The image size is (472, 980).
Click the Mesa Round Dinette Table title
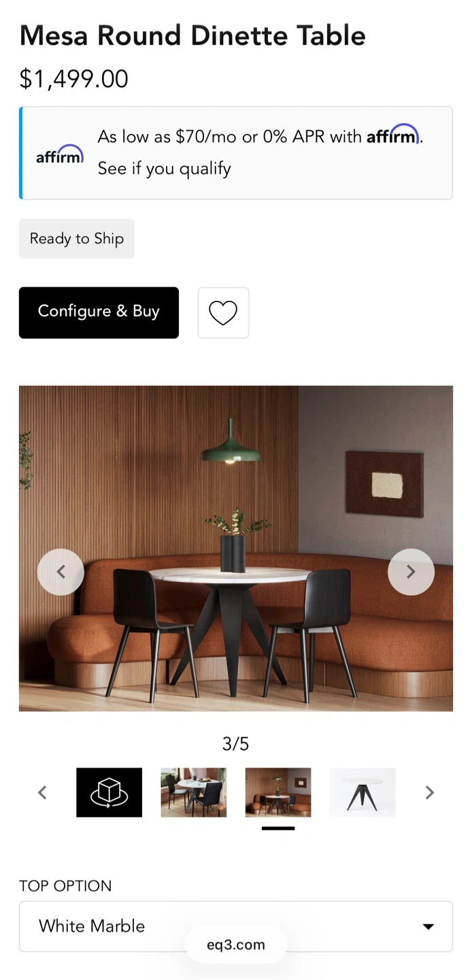coord(192,35)
